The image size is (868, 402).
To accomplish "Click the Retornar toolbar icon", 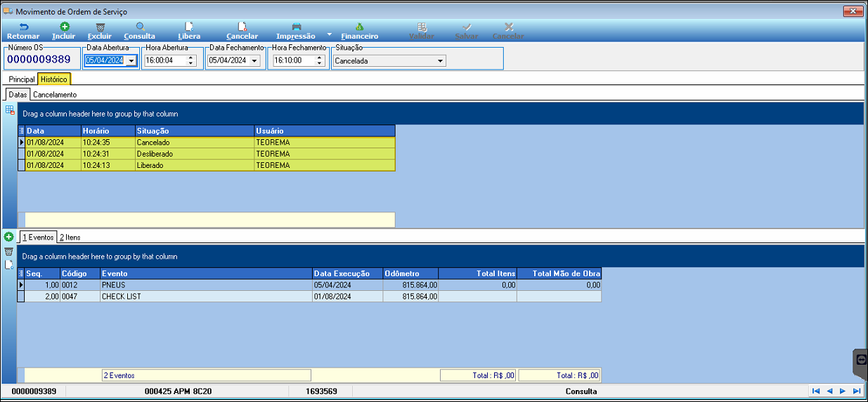I will [23, 27].
